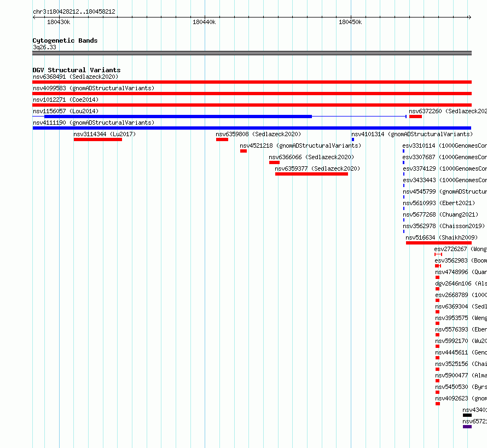This screenshot has width=487, height=448.
Task: Click red bar under nsv3114344
Action: (x=98, y=139)
